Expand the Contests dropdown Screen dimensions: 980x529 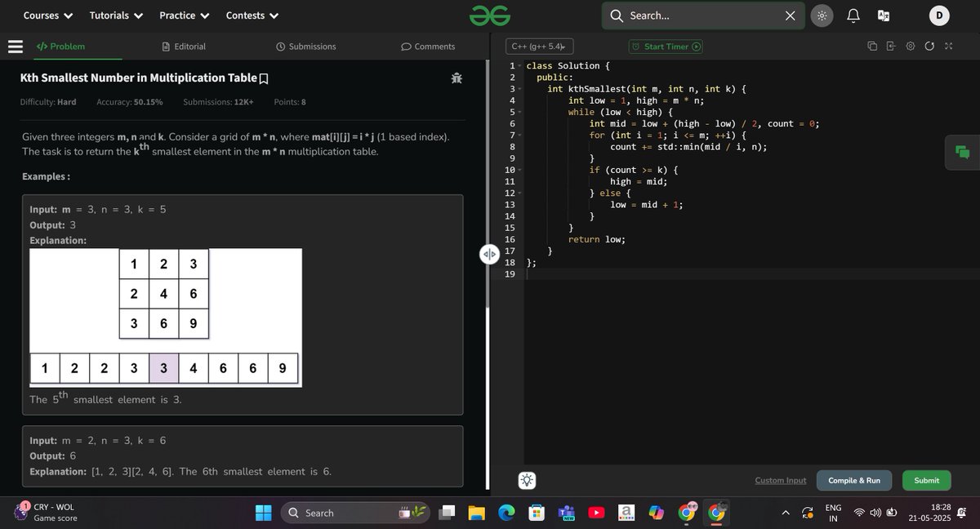coord(252,16)
